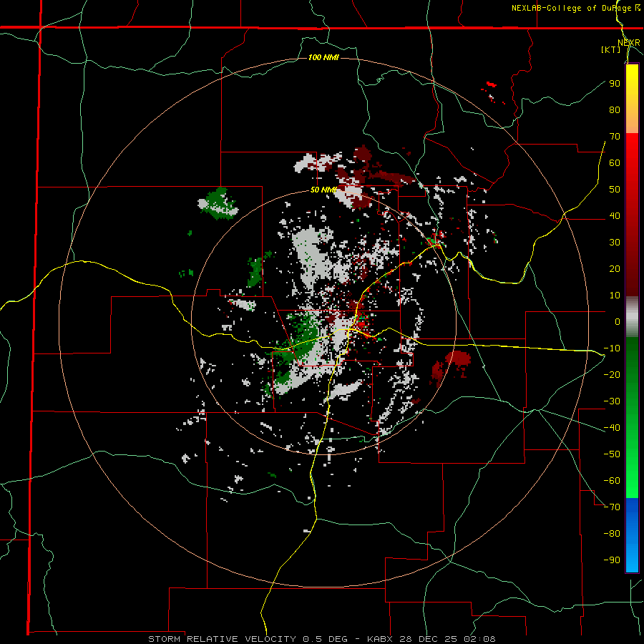
Task: Click the Storm Relative Velocity product caption
Action: 321,639
